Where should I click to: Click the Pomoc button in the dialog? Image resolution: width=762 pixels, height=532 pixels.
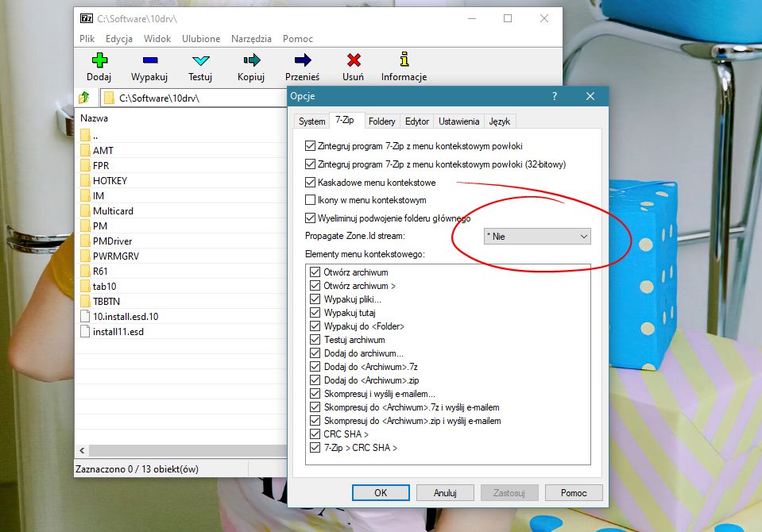(574, 492)
